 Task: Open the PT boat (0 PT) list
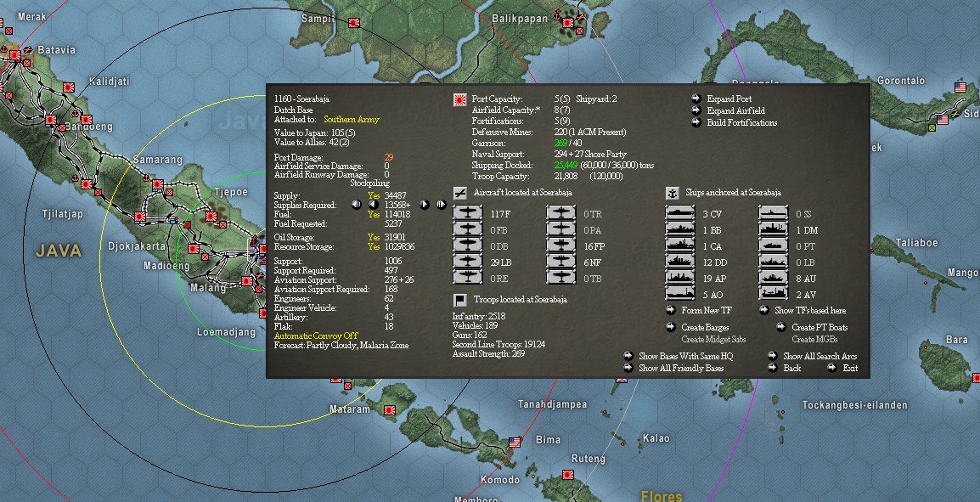773,246
